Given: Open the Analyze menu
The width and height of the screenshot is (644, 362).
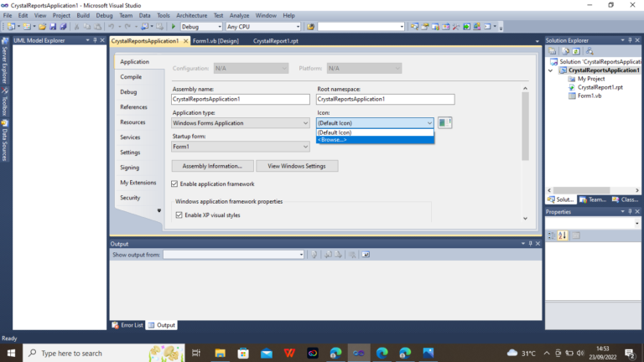Looking at the screenshot, I should pyautogui.click(x=239, y=16).
